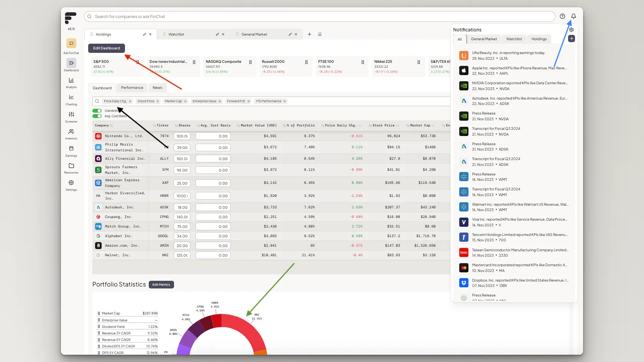Screen dimensions: 644x362
Task: Rename Holdings tab with pencil icon
Action: click(145, 34)
